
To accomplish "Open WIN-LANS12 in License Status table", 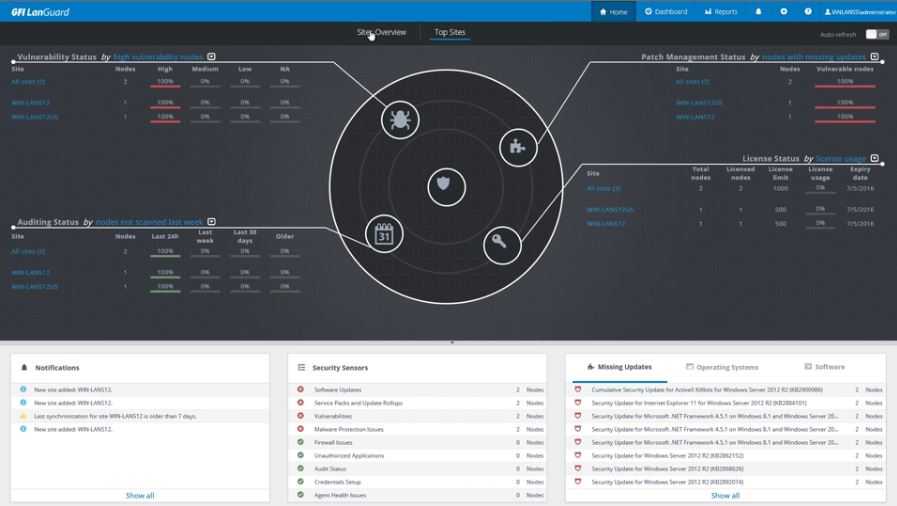I will coord(606,224).
